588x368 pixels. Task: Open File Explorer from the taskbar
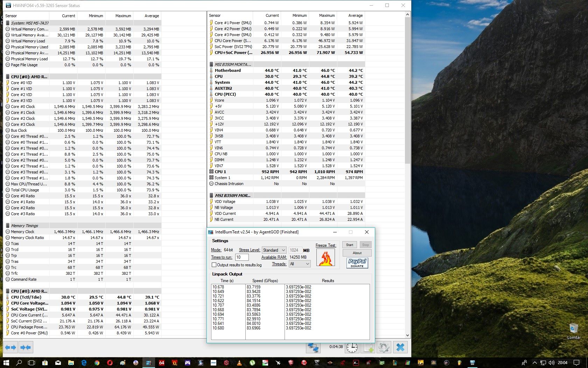click(71, 363)
